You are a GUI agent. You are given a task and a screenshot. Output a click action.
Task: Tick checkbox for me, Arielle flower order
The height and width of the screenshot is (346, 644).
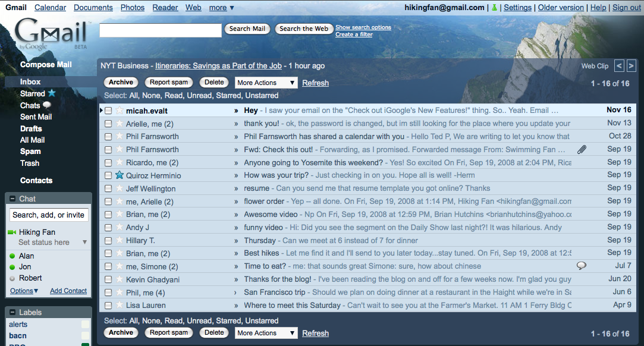coord(108,202)
